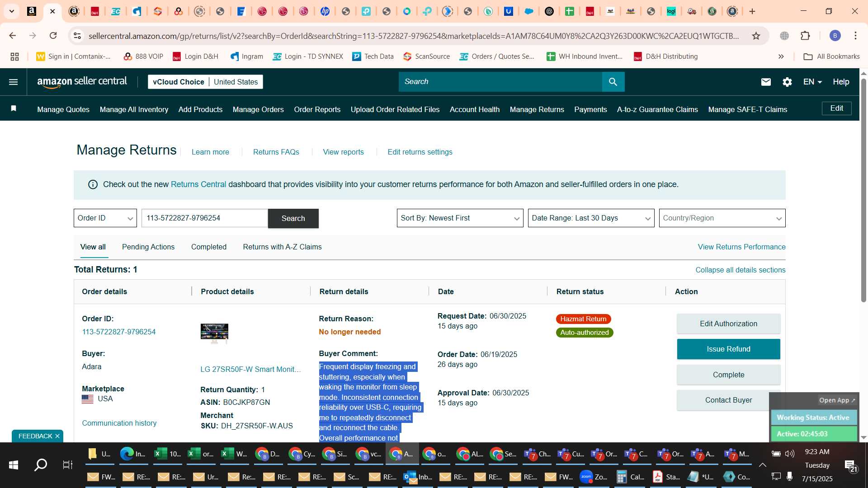The image size is (868, 488).
Task: Click the page vertical scrollbar thumb
Action: [x=863, y=190]
